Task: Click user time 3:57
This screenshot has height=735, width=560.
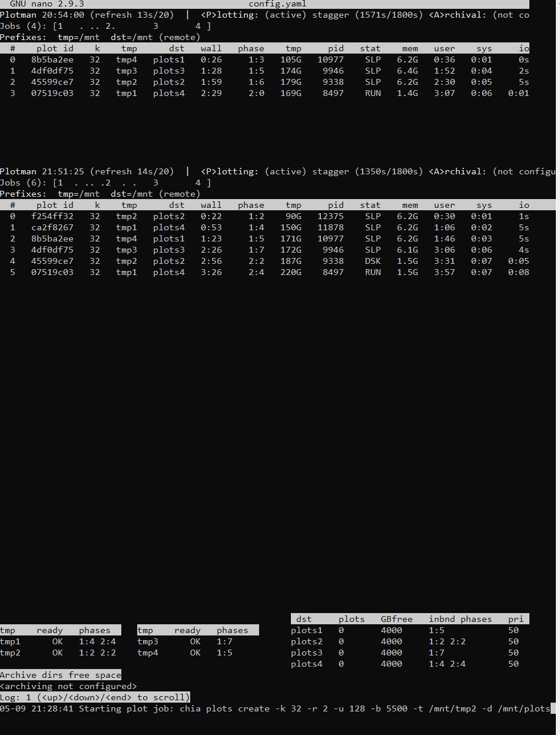Action: coord(445,272)
